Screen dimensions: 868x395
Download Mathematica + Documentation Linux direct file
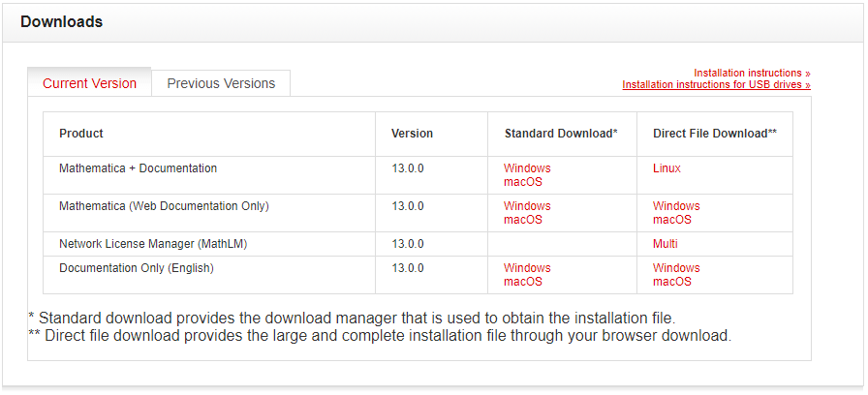coord(666,168)
